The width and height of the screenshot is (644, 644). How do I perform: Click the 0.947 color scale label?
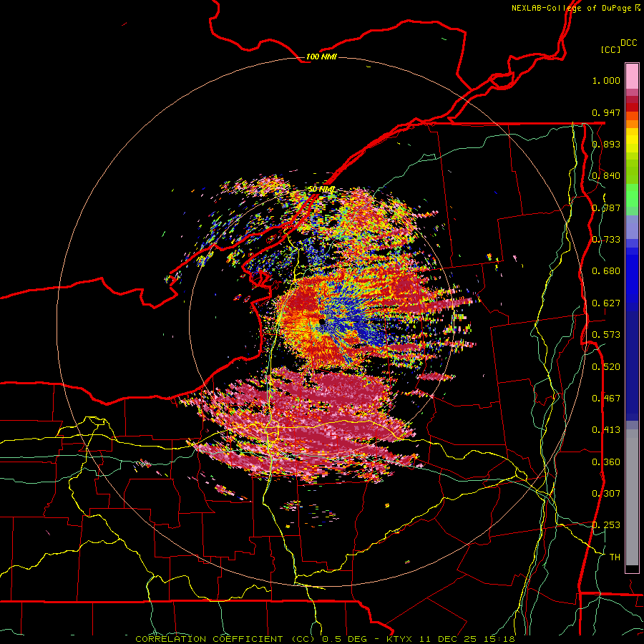pyautogui.click(x=606, y=112)
